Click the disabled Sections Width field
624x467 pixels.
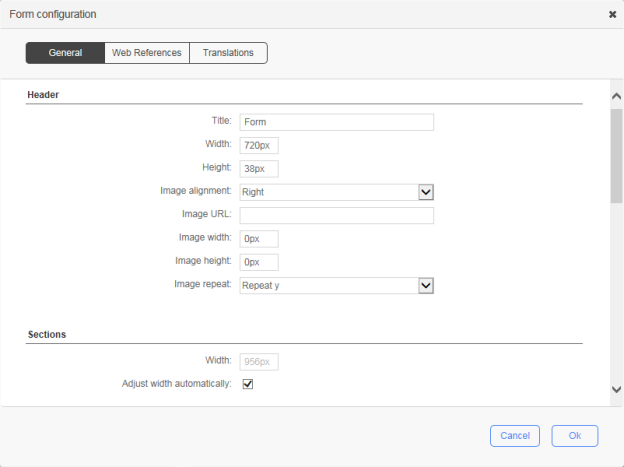[259, 361]
